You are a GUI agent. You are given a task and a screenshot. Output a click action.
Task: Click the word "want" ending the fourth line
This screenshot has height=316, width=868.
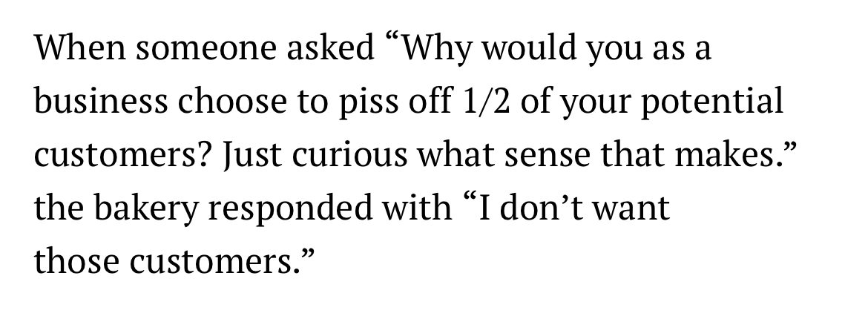(632, 211)
